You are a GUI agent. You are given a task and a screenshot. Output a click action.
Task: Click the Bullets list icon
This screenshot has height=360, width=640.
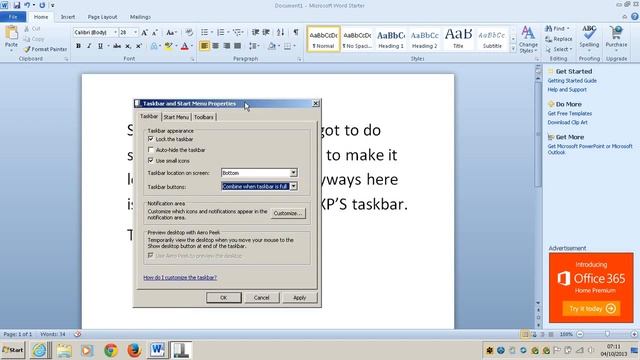click(x=204, y=32)
